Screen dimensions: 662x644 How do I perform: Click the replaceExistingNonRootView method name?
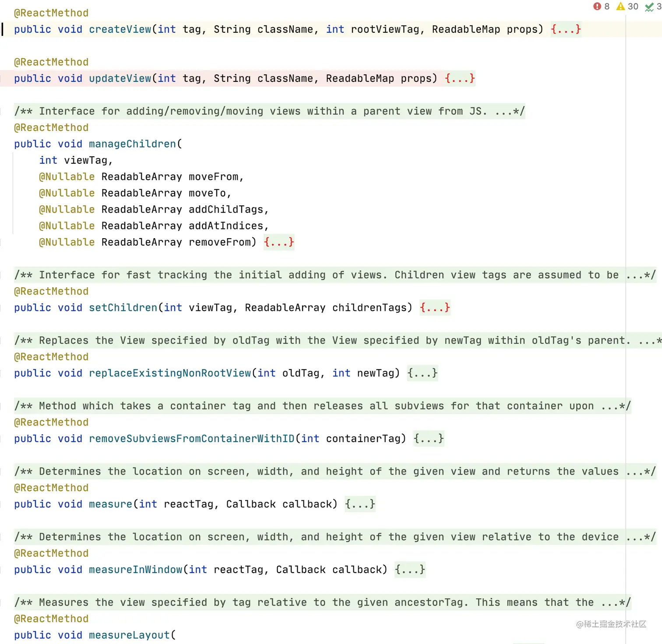tap(170, 373)
